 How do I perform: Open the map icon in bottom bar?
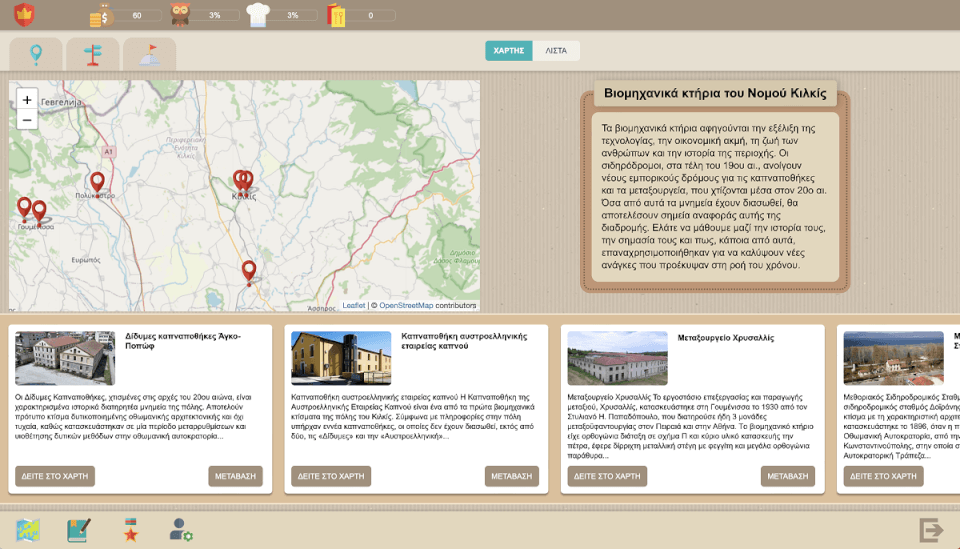(28, 529)
